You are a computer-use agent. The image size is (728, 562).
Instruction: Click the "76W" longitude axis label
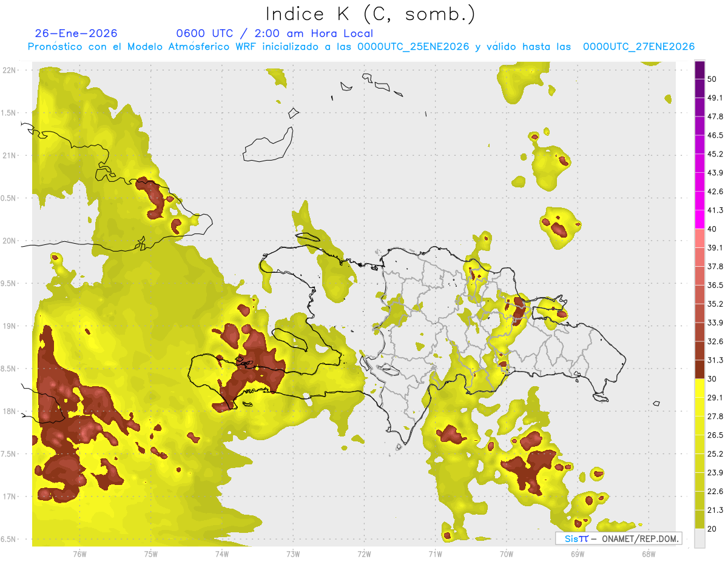(79, 554)
